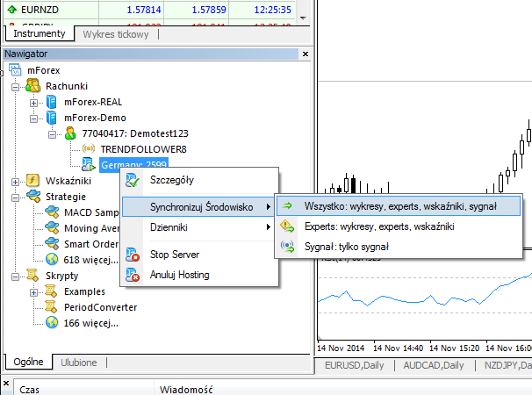Click the TRENDFOLLOWER8 signal icon

pos(89,148)
